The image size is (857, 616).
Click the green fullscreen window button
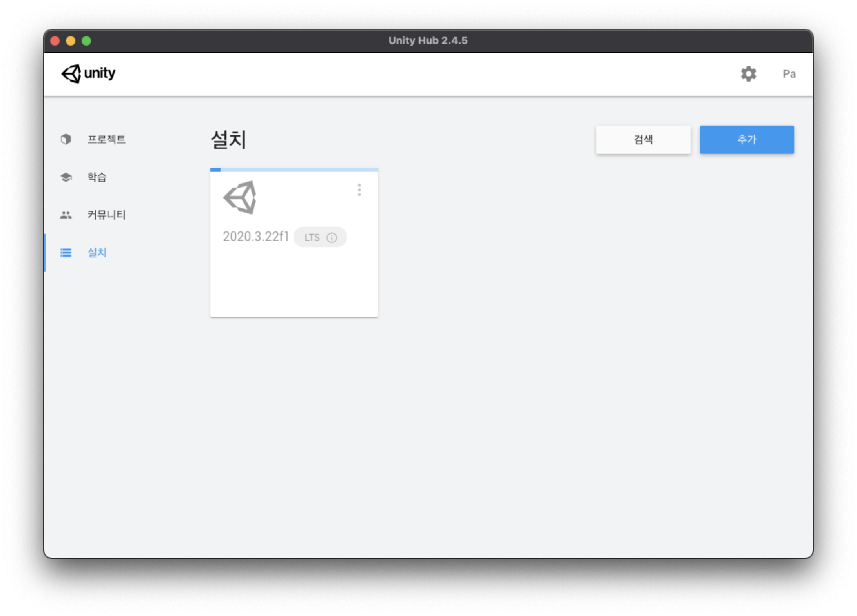coord(86,41)
